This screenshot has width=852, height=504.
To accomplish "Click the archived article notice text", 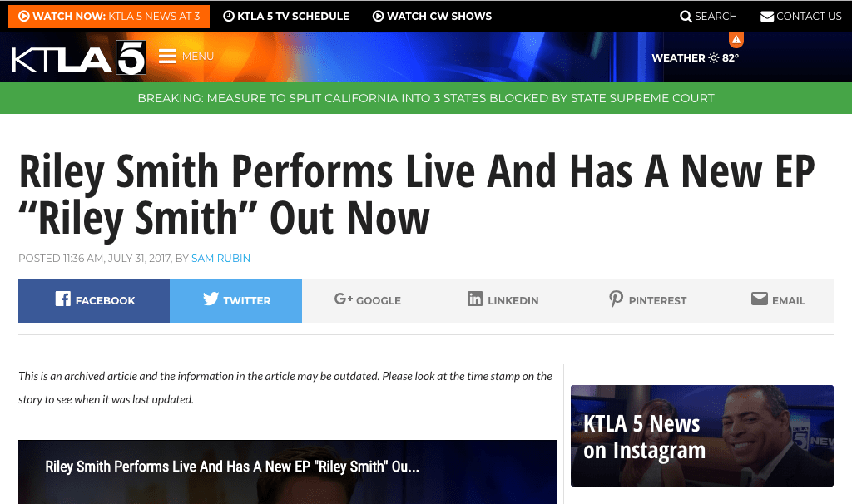I will pyautogui.click(x=285, y=388).
